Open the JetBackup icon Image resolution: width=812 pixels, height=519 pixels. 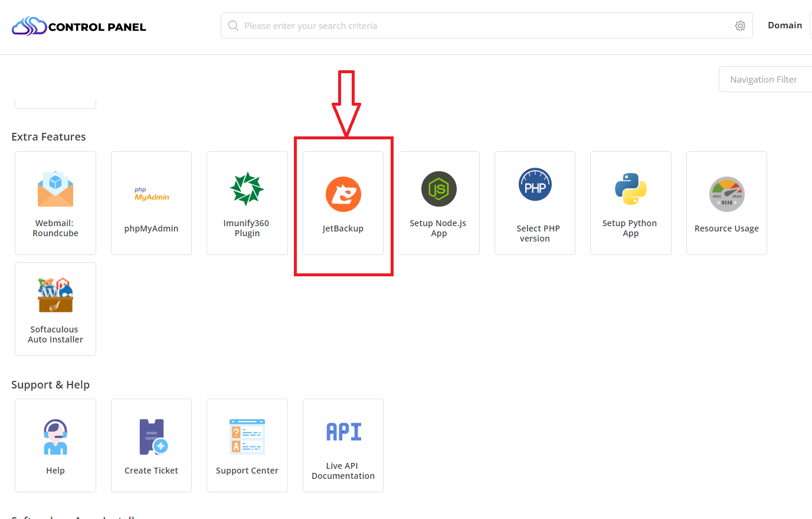pyautogui.click(x=343, y=195)
